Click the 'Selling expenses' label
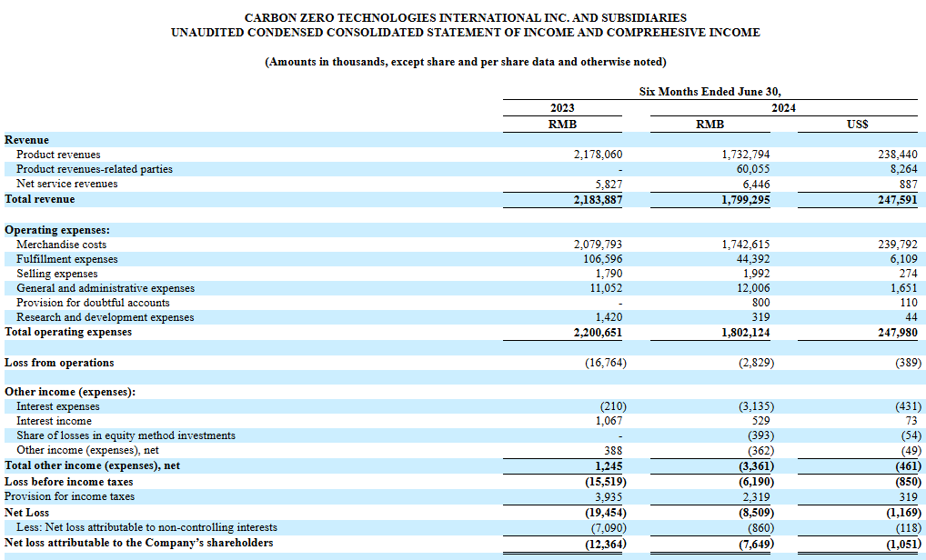The width and height of the screenshot is (926, 560). (x=56, y=274)
